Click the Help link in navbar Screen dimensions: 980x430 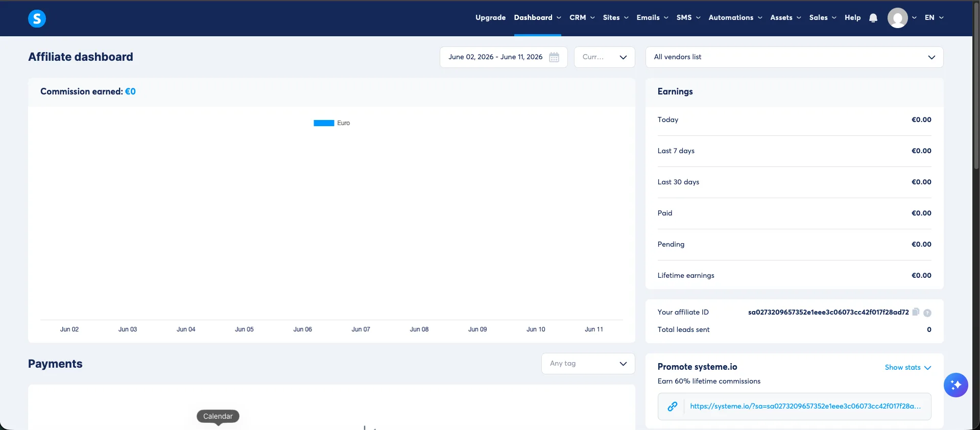click(852, 17)
